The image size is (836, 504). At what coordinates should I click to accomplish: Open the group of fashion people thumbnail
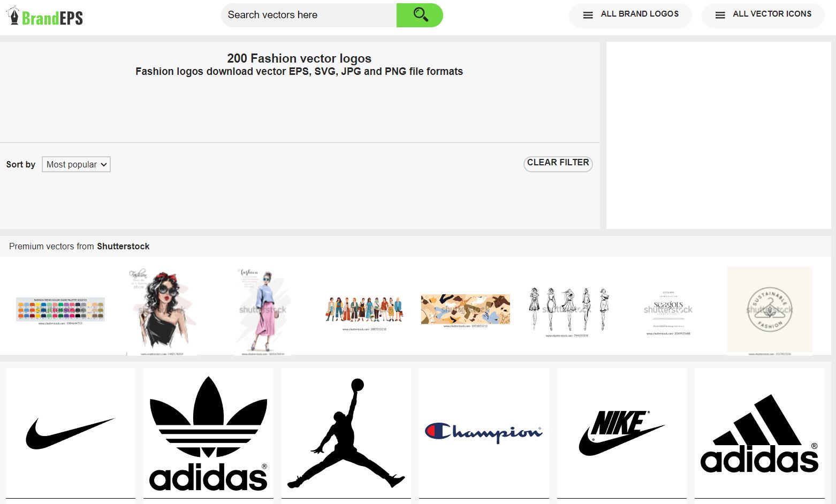point(364,312)
